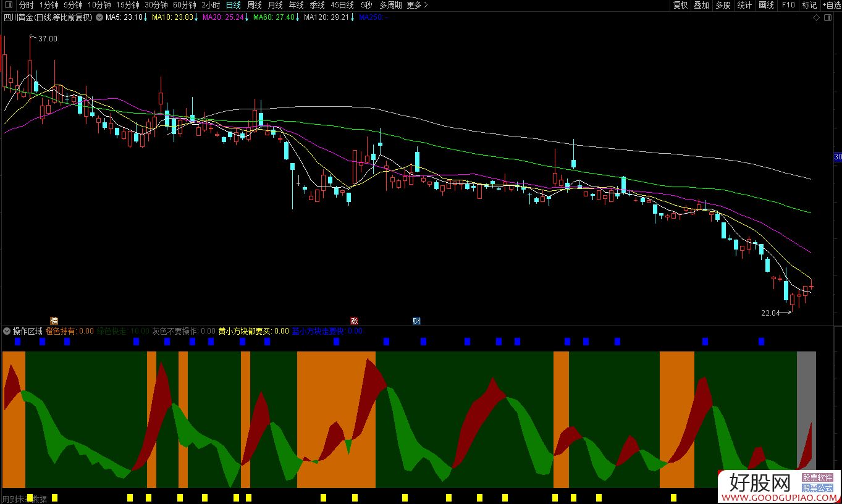Click the 橙色持有: 0.00 label
Viewport: 842px width, 504px height.
(x=70, y=331)
